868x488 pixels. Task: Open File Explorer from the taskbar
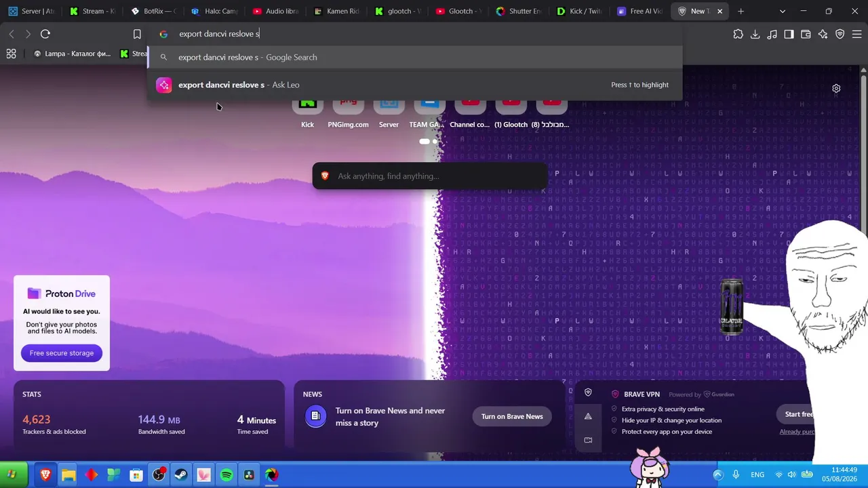[x=68, y=474]
